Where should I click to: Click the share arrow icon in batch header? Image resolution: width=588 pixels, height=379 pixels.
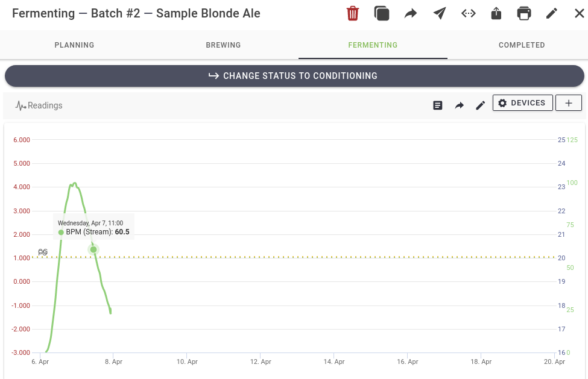click(411, 13)
